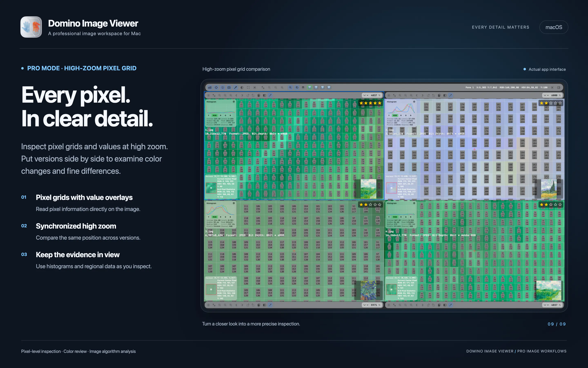The image size is (588, 368).
Task: Click the 'Adobe RGB' color profile text
Action: pyautogui.click(x=468, y=235)
